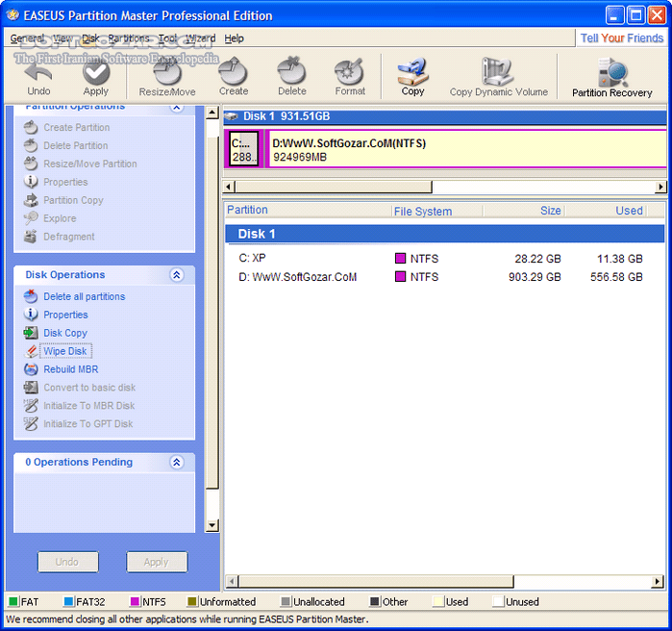Click the Tell Your Friends link
This screenshot has width=672, height=631.
622,38
